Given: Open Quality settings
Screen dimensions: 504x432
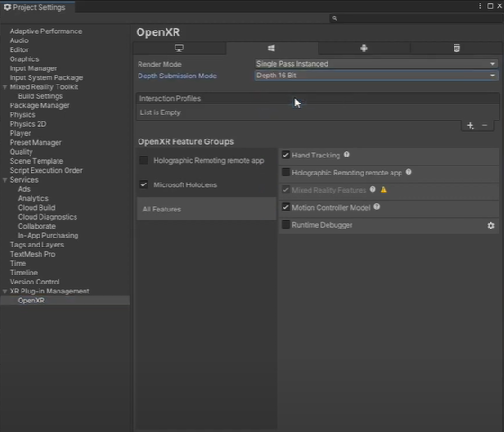Looking at the screenshot, I should (21, 152).
